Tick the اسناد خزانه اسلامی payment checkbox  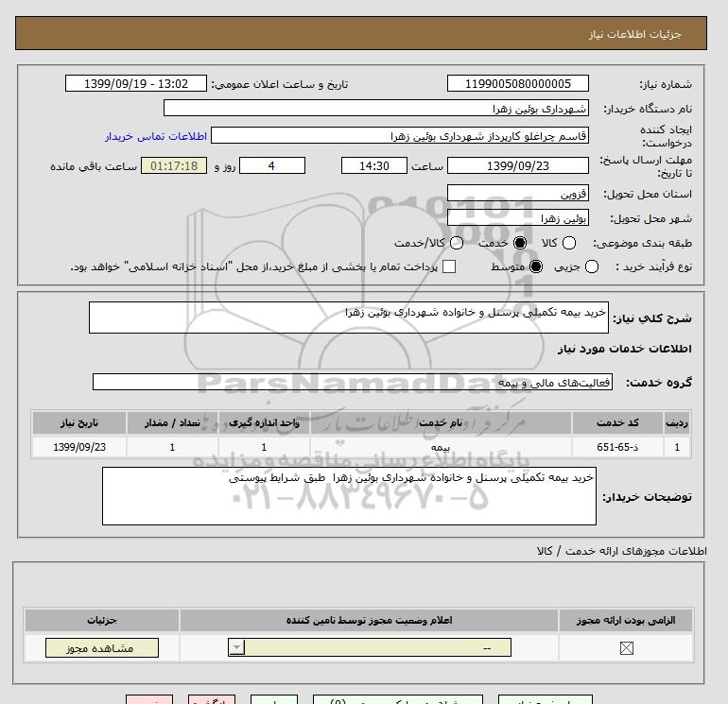448,266
